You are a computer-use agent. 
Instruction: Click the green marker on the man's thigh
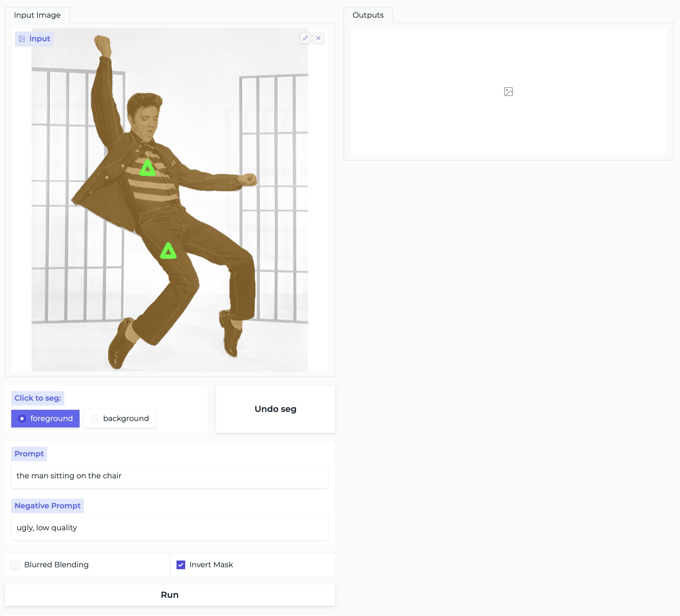[x=168, y=251]
